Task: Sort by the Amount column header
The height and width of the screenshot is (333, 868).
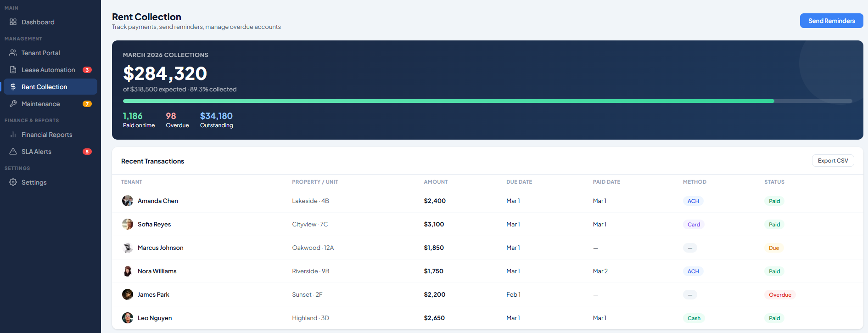Action: click(x=436, y=182)
